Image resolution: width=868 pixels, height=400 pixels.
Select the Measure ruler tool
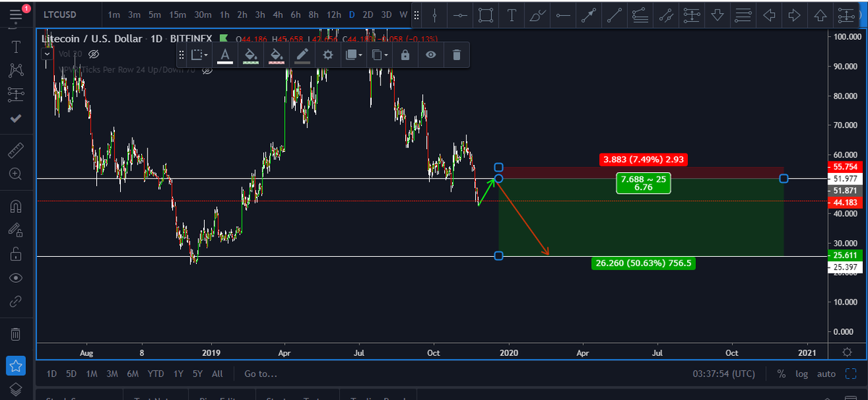pos(16,150)
